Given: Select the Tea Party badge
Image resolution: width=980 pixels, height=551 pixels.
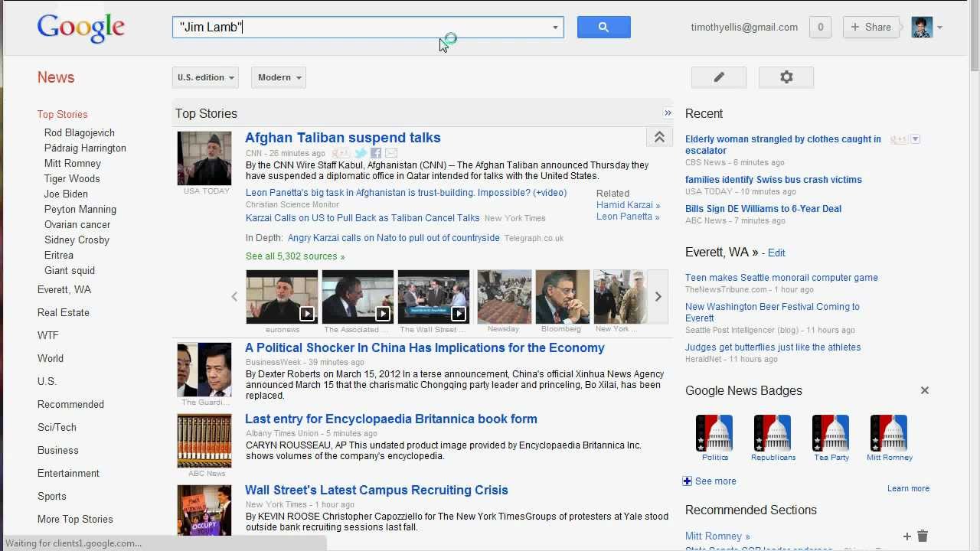Looking at the screenshot, I should pyautogui.click(x=831, y=438).
